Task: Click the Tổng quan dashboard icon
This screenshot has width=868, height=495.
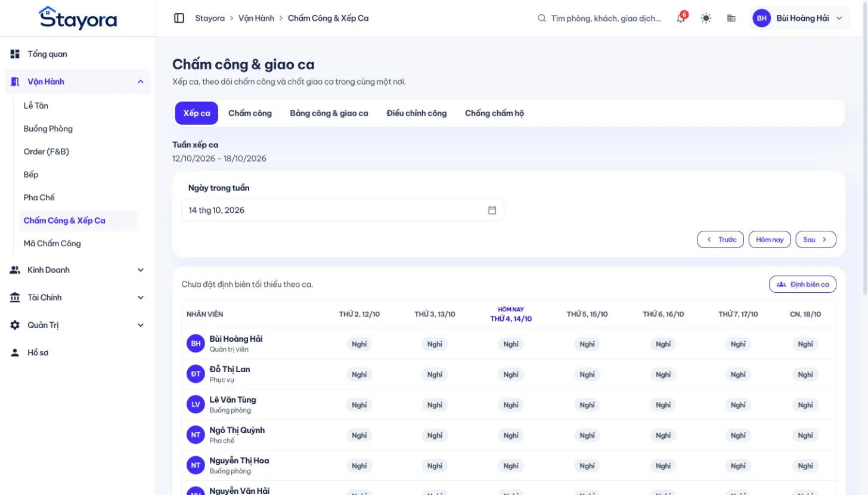Action: tap(15, 54)
